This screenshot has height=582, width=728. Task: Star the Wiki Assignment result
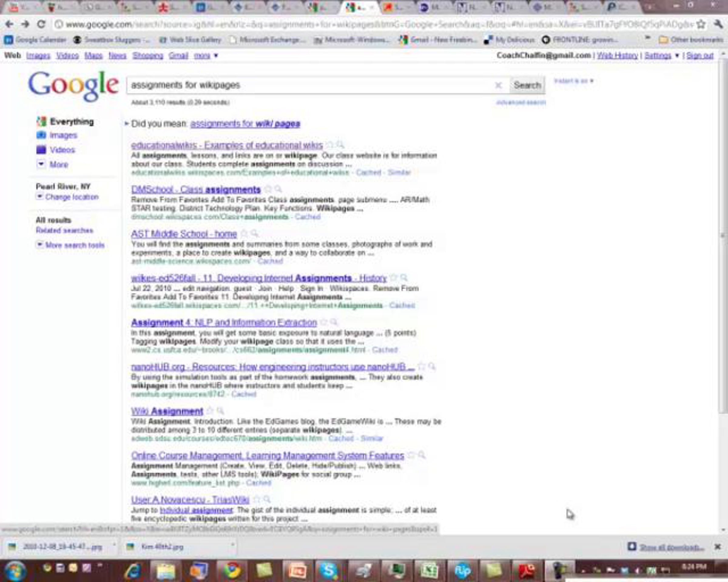click(210, 411)
